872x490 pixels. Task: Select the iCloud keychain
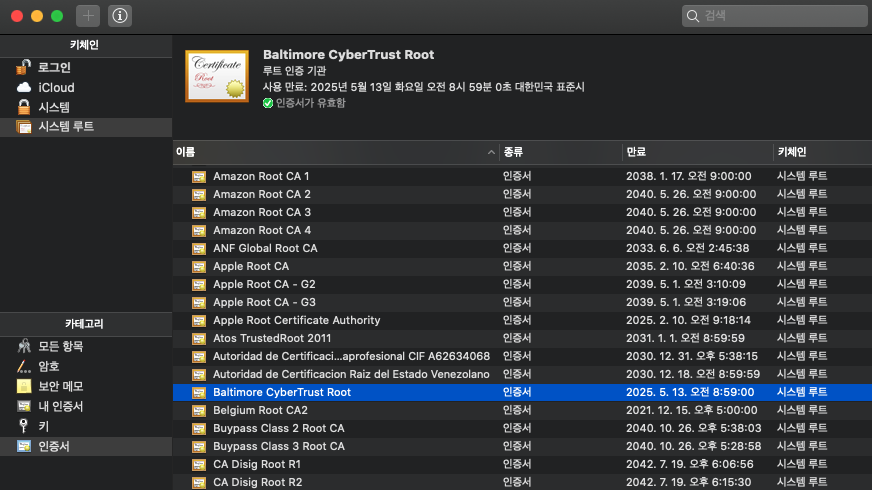coord(86,87)
